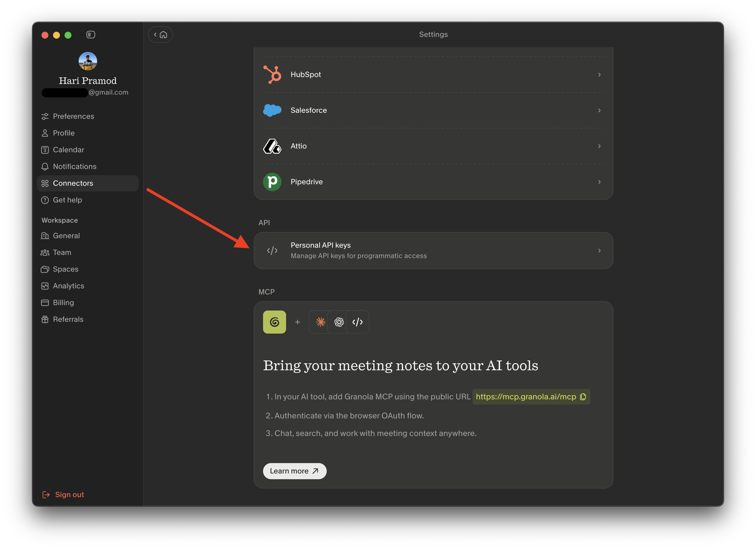
Task: Click the home icon in top bar
Action: 163,35
